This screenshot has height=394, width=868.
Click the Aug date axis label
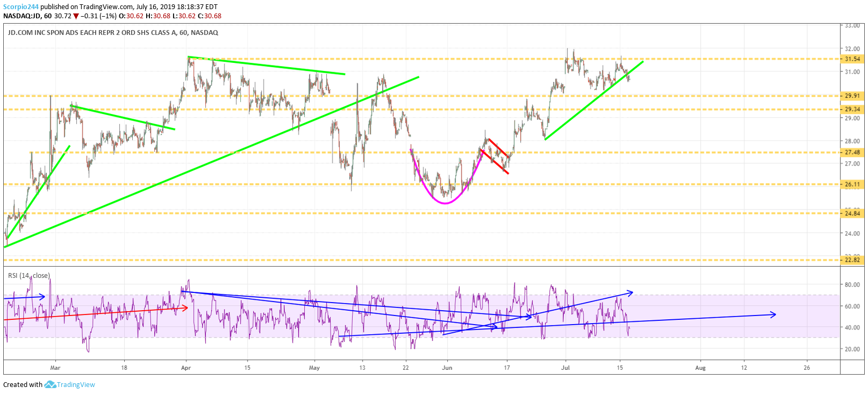(700, 368)
